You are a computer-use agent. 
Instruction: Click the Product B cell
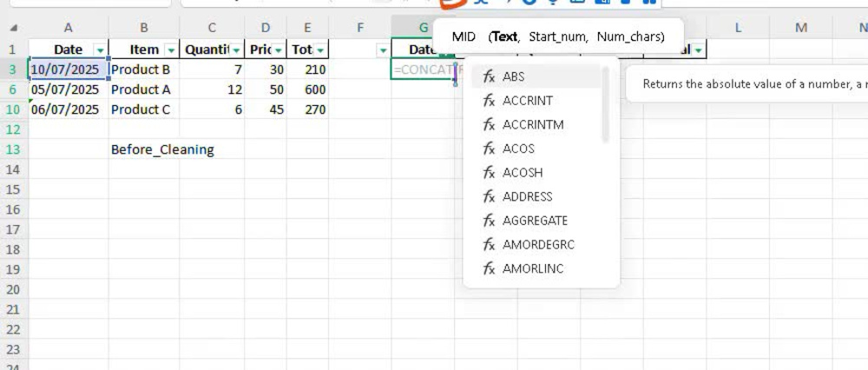(x=144, y=69)
